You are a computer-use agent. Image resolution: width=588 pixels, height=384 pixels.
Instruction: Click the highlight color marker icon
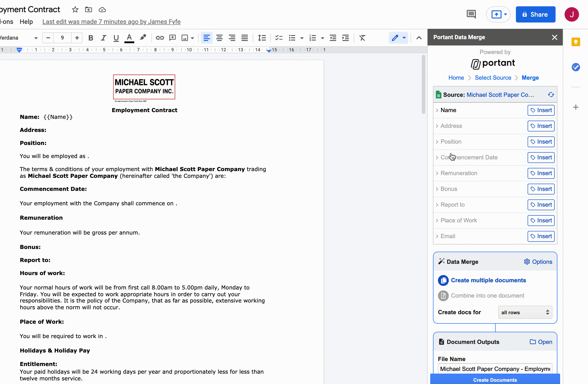[143, 38]
